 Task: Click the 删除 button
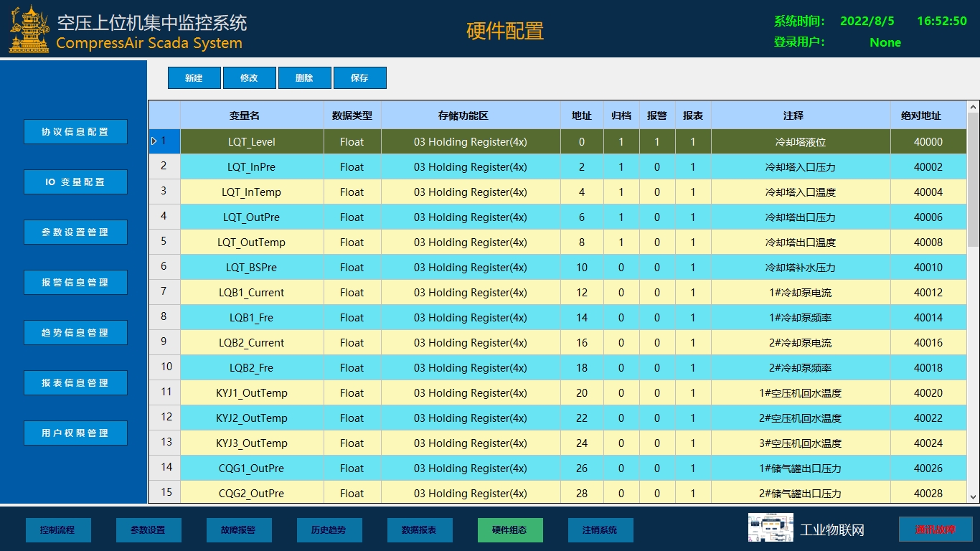(x=305, y=77)
